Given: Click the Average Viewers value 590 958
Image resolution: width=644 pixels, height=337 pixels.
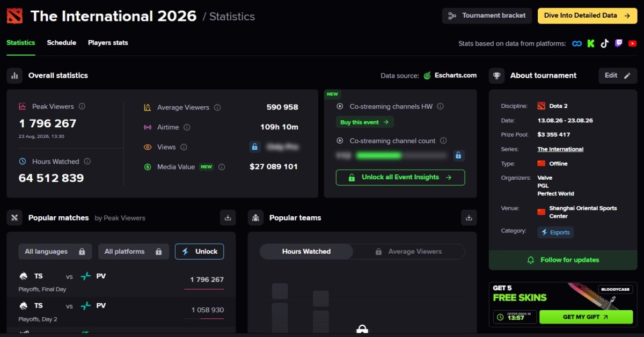Looking at the screenshot, I should point(282,107).
